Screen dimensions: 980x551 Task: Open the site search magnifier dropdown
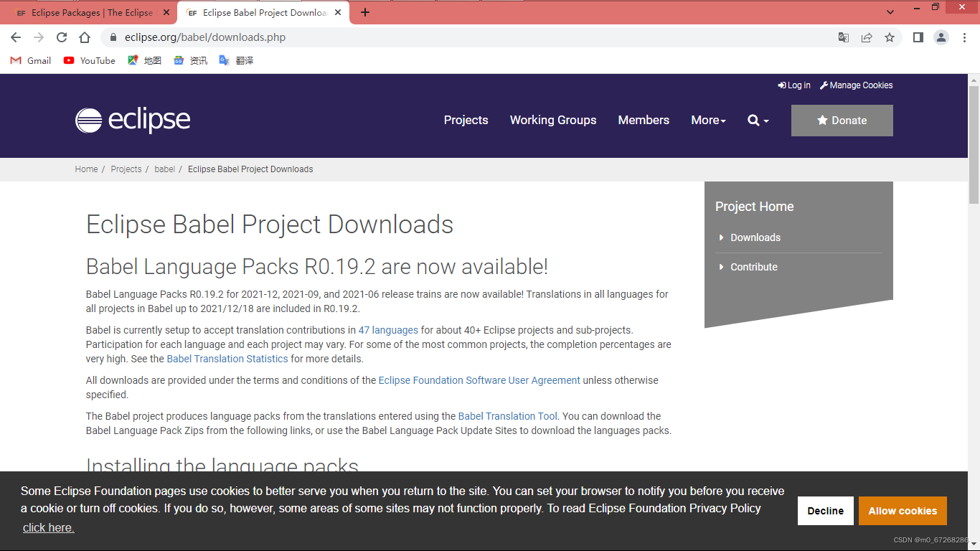pyautogui.click(x=758, y=121)
